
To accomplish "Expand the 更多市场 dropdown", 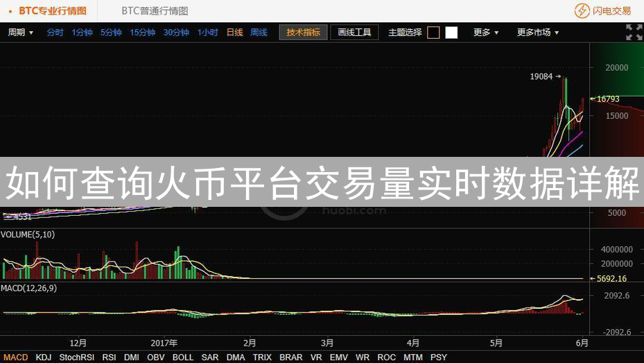I will click(x=538, y=33).
